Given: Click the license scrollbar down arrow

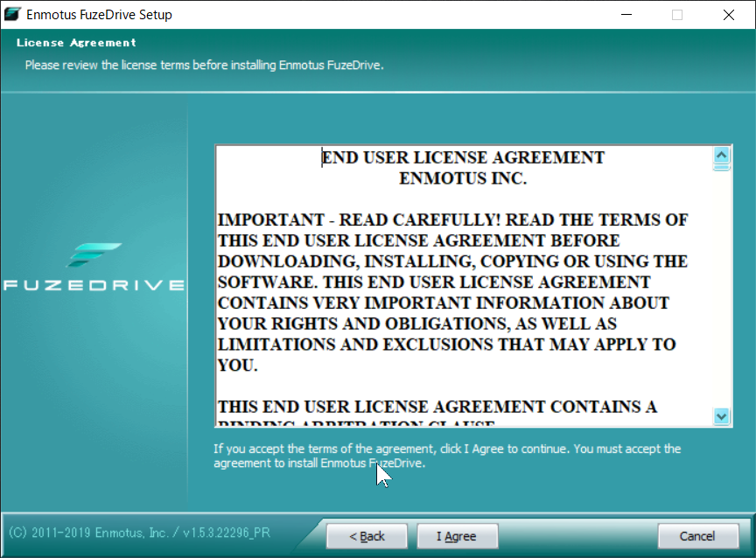Looking at the screenshot, I should pyautogui.click(x=721, y=415).
